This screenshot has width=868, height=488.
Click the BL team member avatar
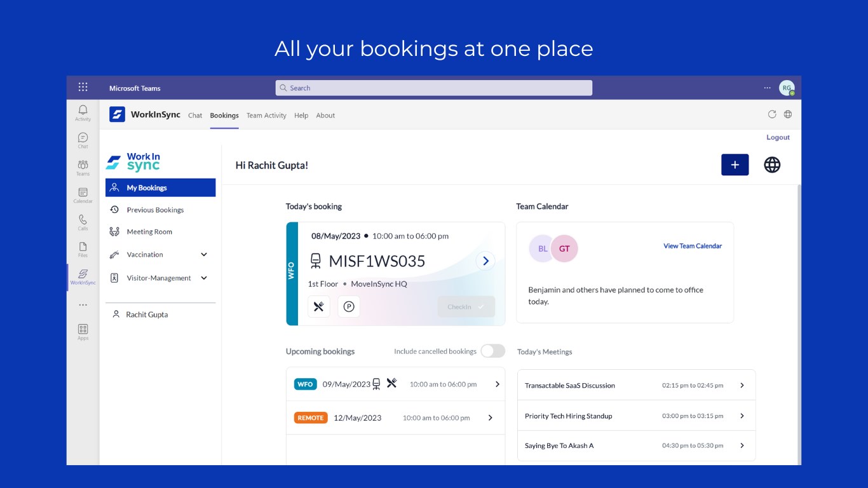[542, 248]
